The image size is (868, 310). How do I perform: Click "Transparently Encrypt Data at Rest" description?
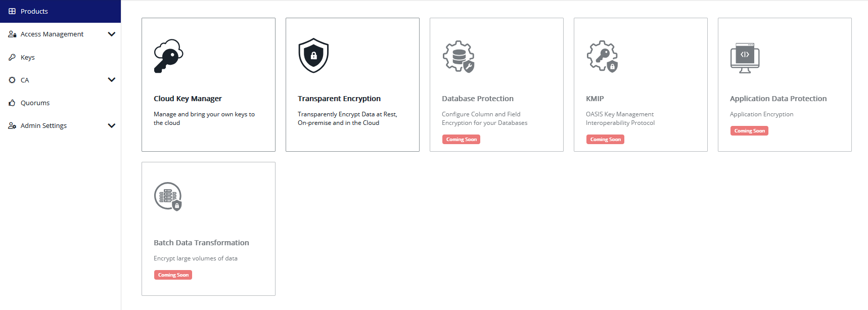tap(347, 118)
